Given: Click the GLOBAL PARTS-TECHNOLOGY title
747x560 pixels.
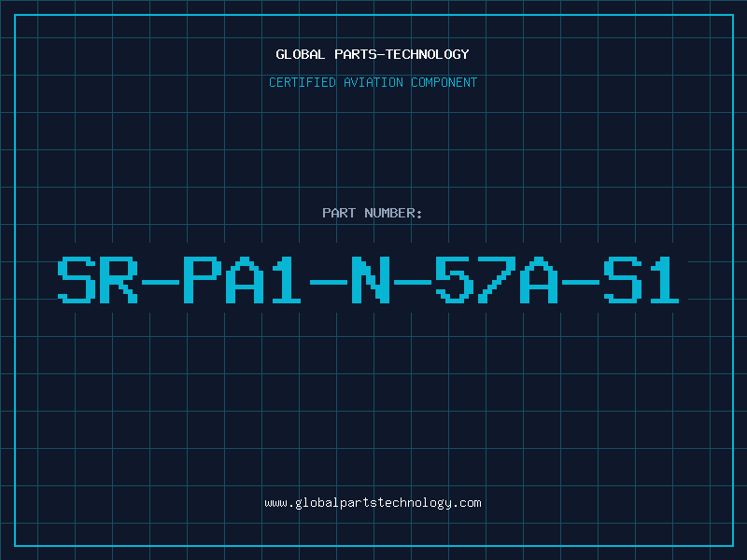Looking at the screenshot, I should coord(373,54).
